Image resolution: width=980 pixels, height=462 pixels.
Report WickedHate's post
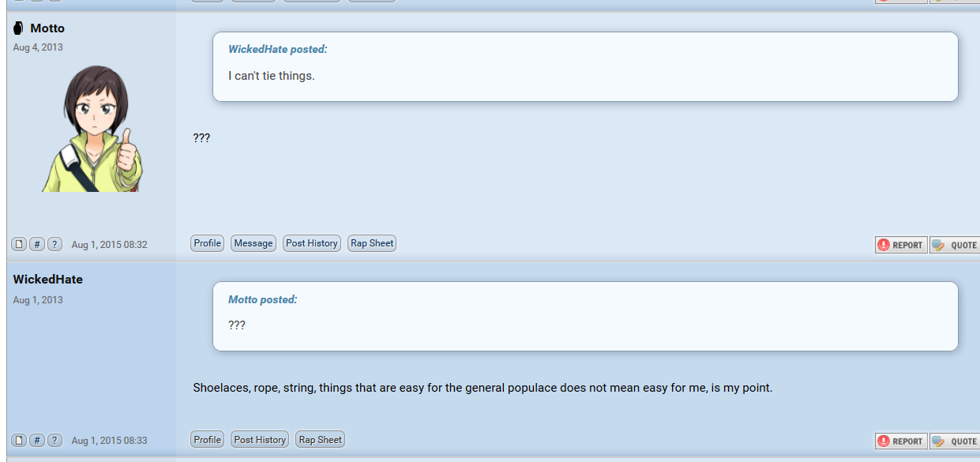pyautogui.click(x=901, y=441)
